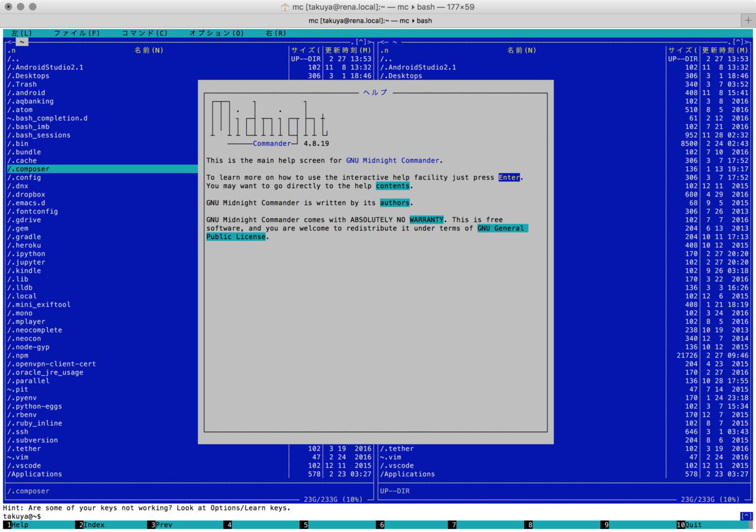Screen dimensions: 756x532
Task: Select ~.bash_completion.d entry
Action: 47,118
